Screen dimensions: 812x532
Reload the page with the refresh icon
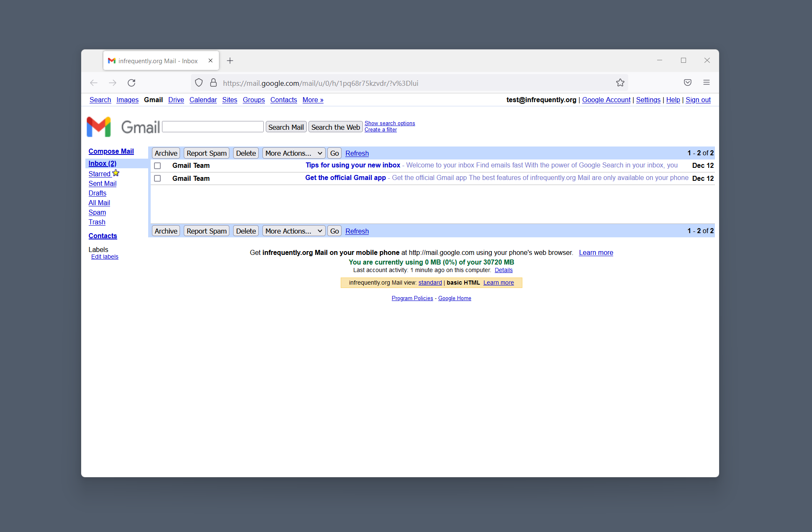point(131,83)
